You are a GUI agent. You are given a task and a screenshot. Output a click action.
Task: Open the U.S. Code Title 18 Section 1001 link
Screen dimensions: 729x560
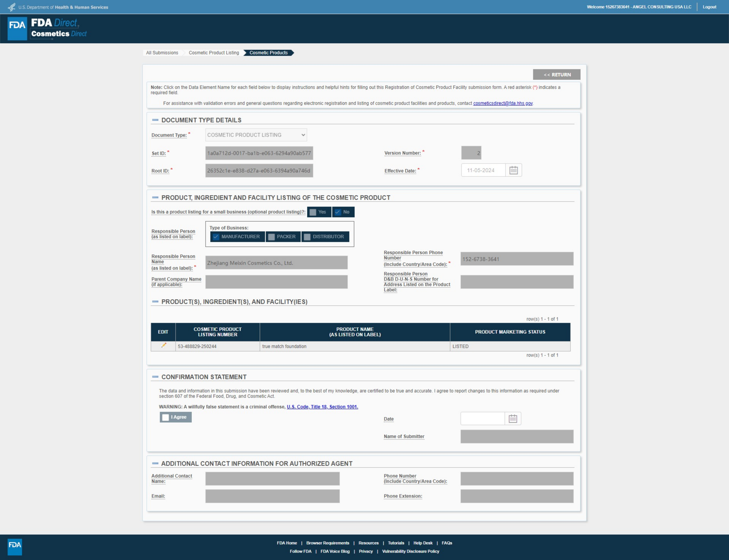point(322,407)
